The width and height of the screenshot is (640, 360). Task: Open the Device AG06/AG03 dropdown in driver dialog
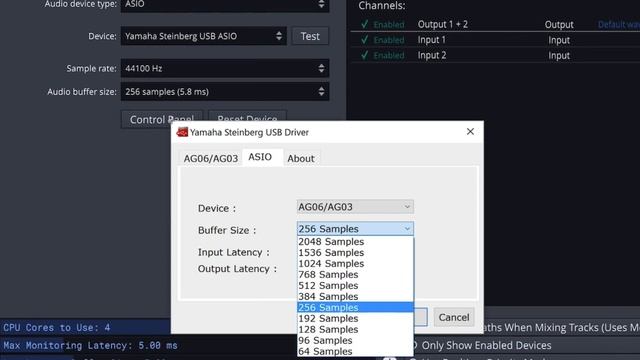pos(355,207)
